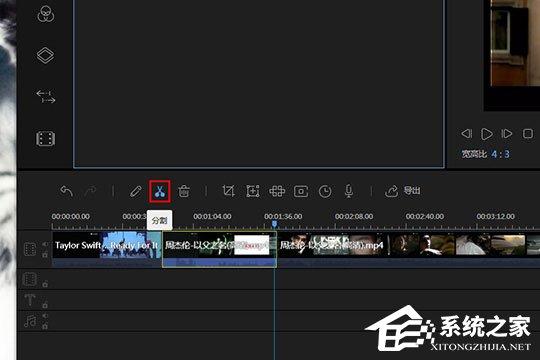Mute the music track speaker icon

tap(45, 316)
